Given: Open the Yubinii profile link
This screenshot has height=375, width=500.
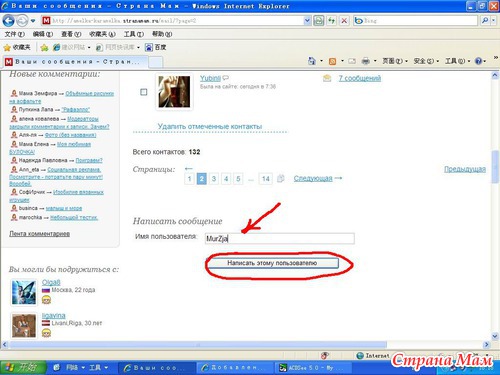Looking at the screenshot, I should pos(210,78).
